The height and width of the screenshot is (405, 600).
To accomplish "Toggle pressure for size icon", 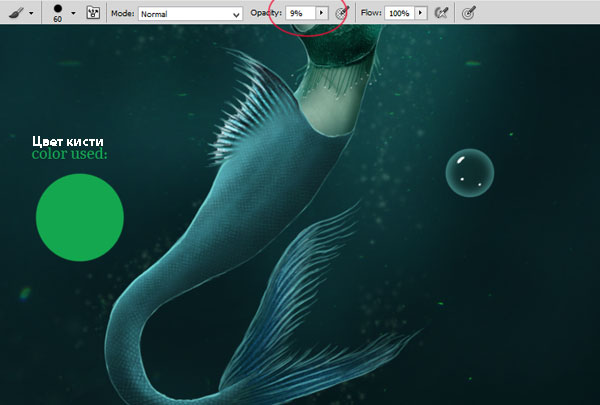I will click(x=468, y=13).
